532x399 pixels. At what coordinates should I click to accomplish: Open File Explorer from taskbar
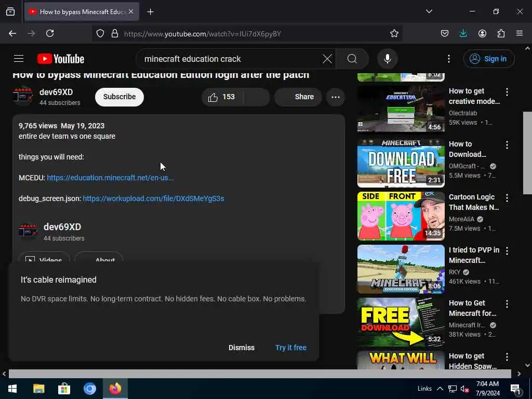pos(38,389)
